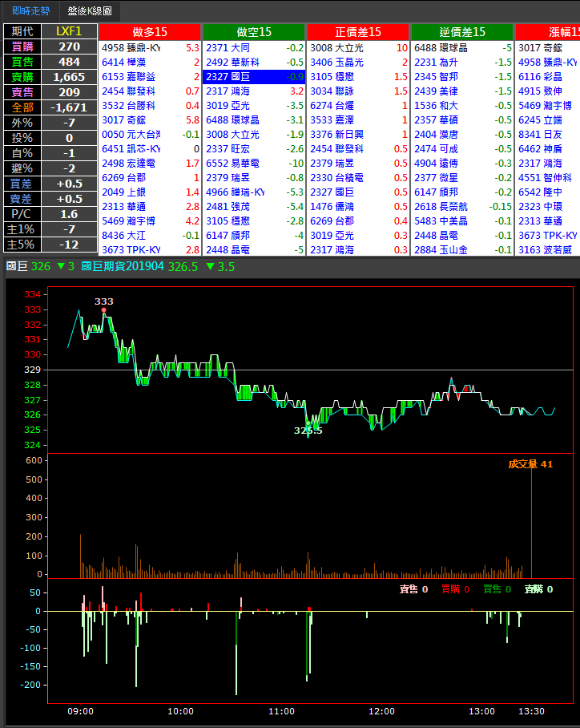Select stock 3532 台勝科 row
The height and width of the screenshot is (728, 580).
click(150, 105)
